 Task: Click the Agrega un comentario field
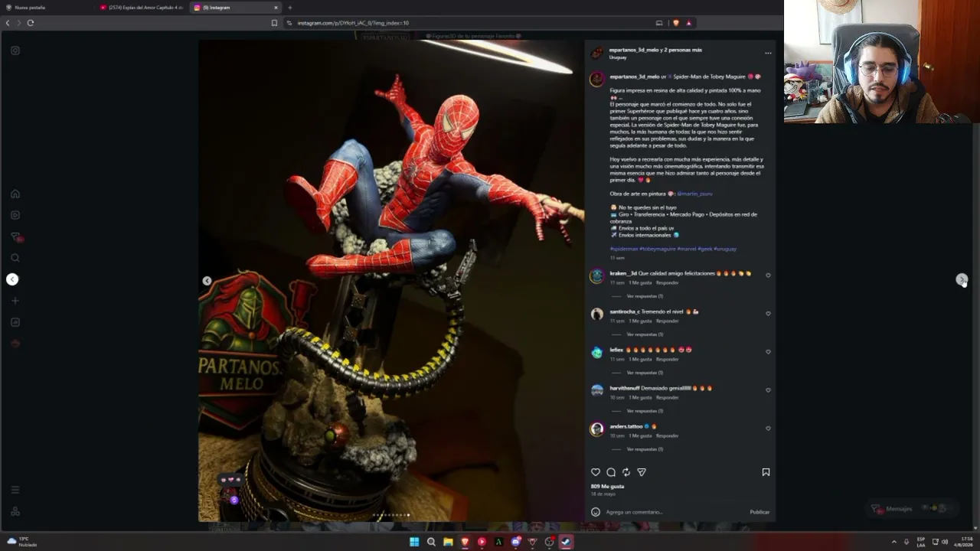(674, 512)
